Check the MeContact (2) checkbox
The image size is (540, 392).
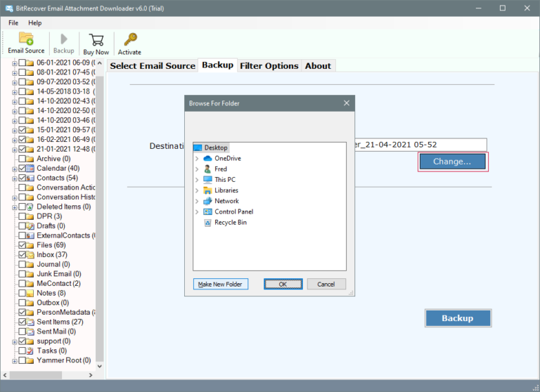pyautogui.click(x=22, y=284)
